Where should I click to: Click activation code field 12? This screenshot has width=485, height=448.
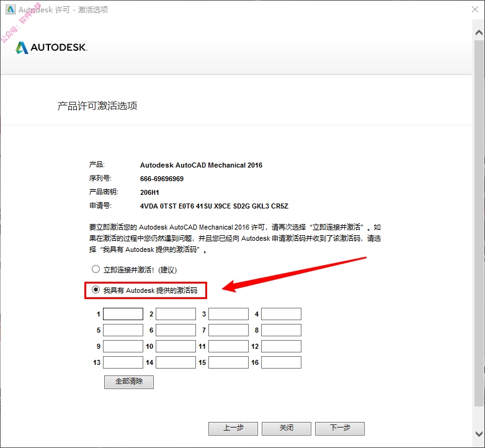coord(281,346)
